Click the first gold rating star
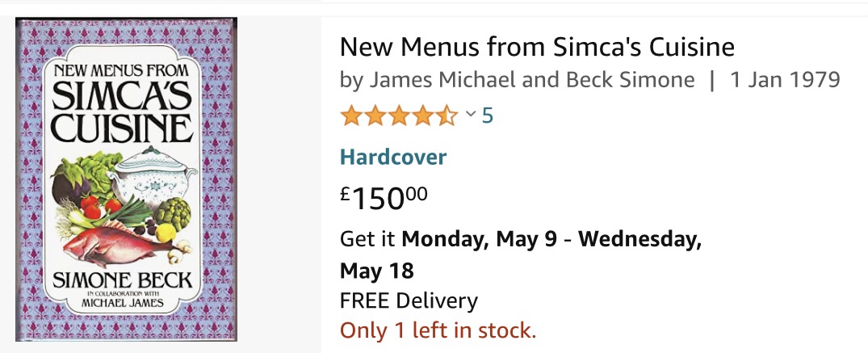868x353 pixels. point(351,116)
